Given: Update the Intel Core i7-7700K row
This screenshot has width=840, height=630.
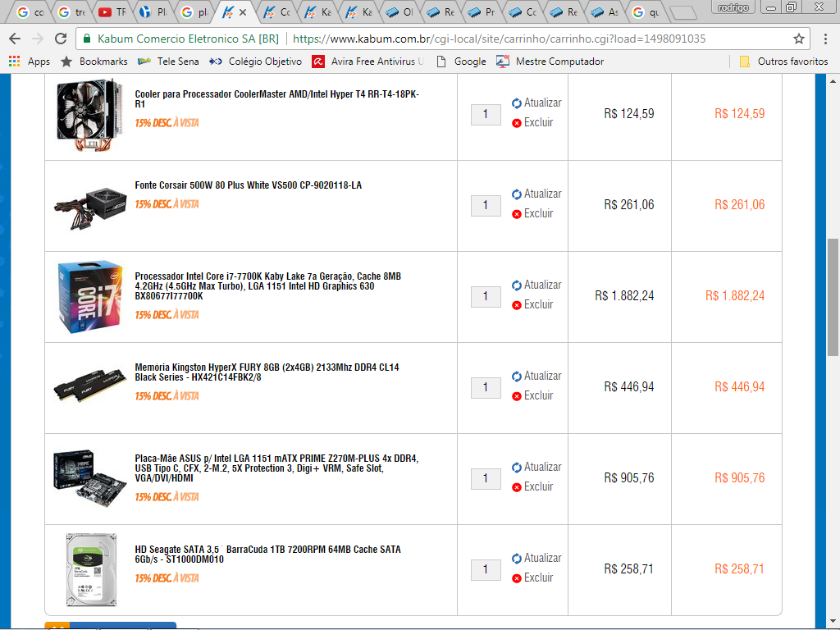Looking at the screenshot, I should click(536, 285).
